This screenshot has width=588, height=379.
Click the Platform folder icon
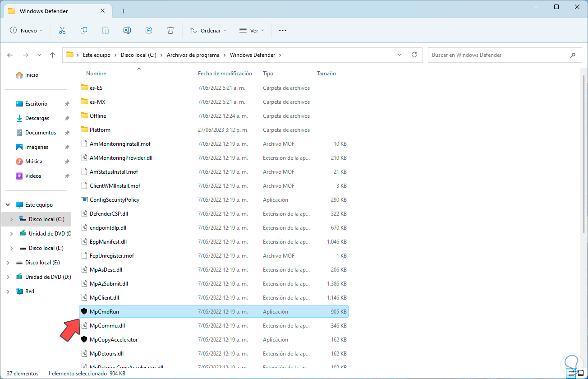(84, 129)
